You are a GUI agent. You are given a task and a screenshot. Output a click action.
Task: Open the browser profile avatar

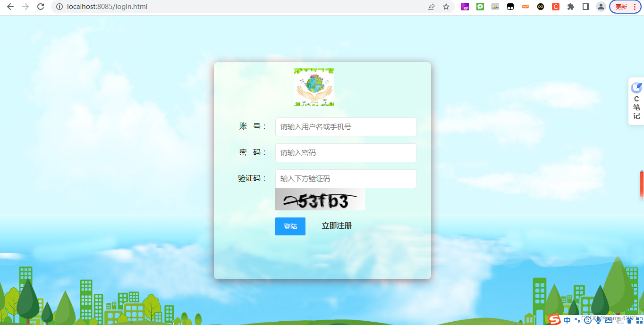click(601, 7)
